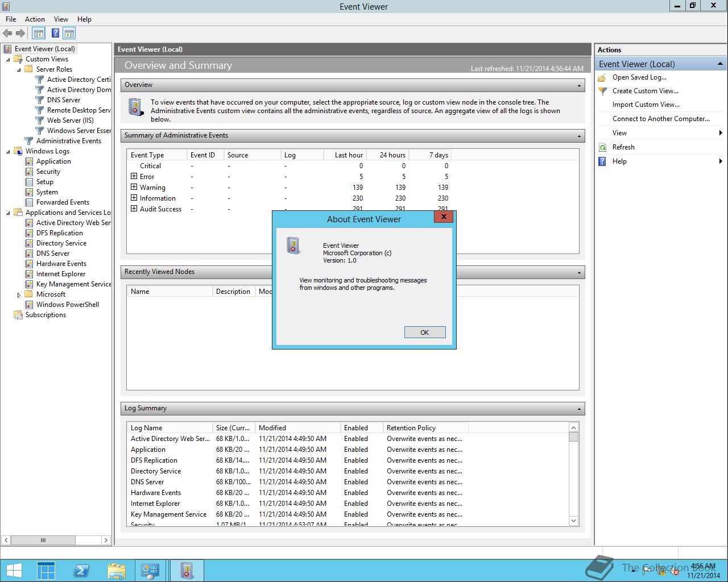Click Show/Hide Action Pane toolbar icon
This screenshot has width=728, height=582.
coord(69,34)
